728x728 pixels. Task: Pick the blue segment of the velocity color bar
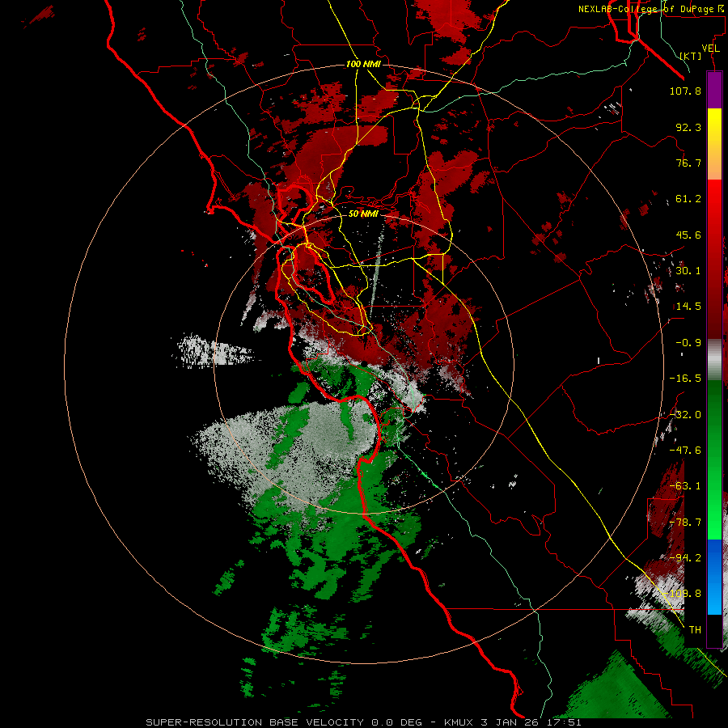tap(714, 577)
